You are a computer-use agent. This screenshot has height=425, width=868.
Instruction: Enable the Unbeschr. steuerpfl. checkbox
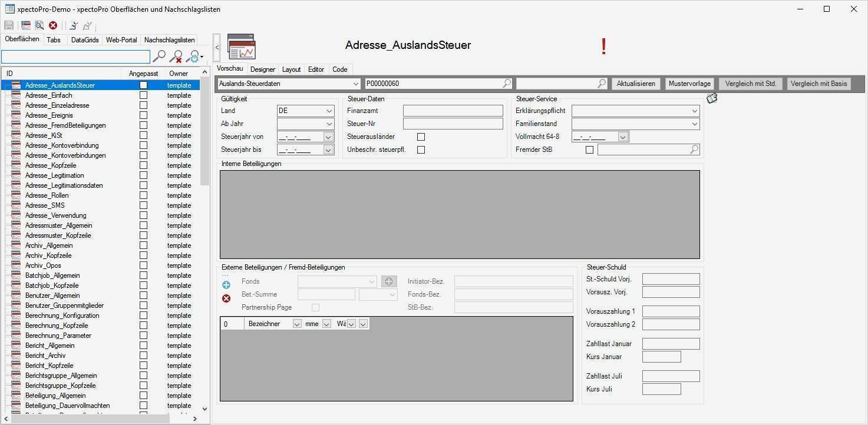[421, 150]
